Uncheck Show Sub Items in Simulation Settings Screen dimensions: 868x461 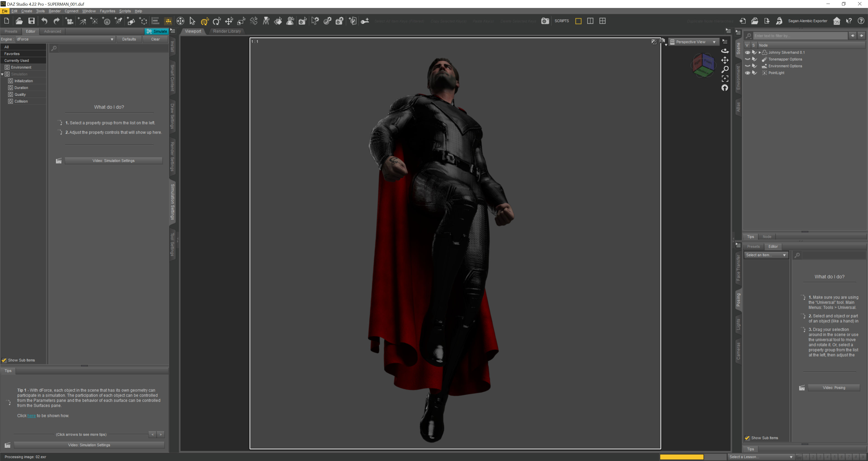pos(4,360)
